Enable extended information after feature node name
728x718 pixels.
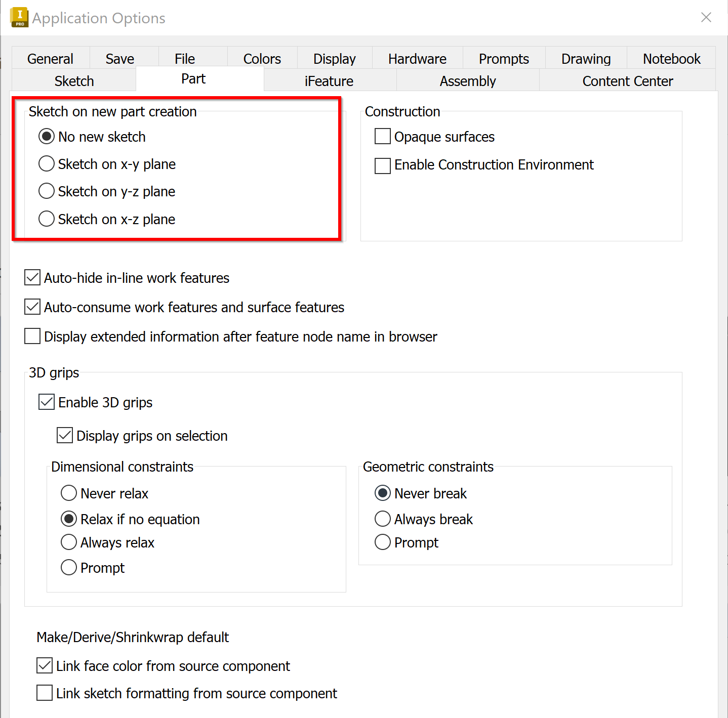(32, 336)
